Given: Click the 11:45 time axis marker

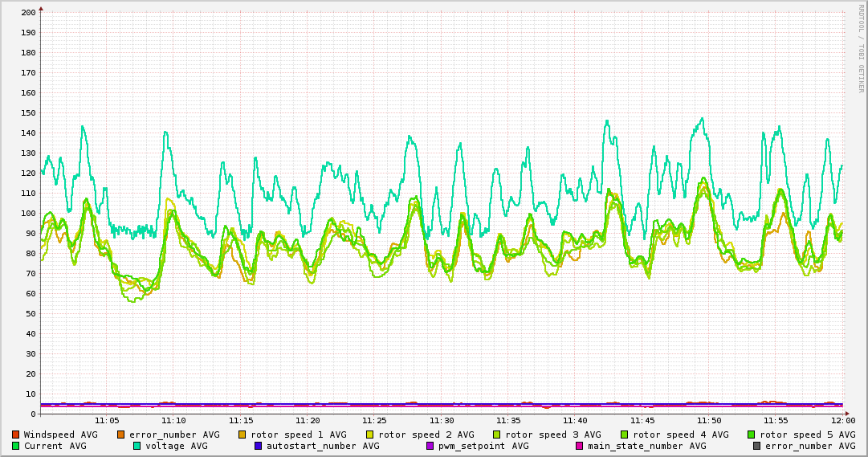Looking at the screenshot, I should click(x=642, y=420).
